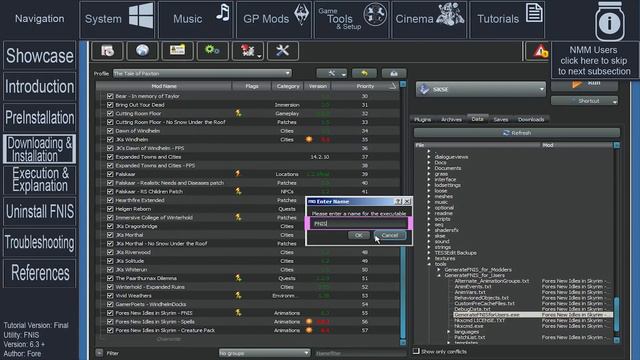Collapse GenerateFNIS_for_Users folder
The height and width of the screenshot is (360, 640).
(439, 276)
